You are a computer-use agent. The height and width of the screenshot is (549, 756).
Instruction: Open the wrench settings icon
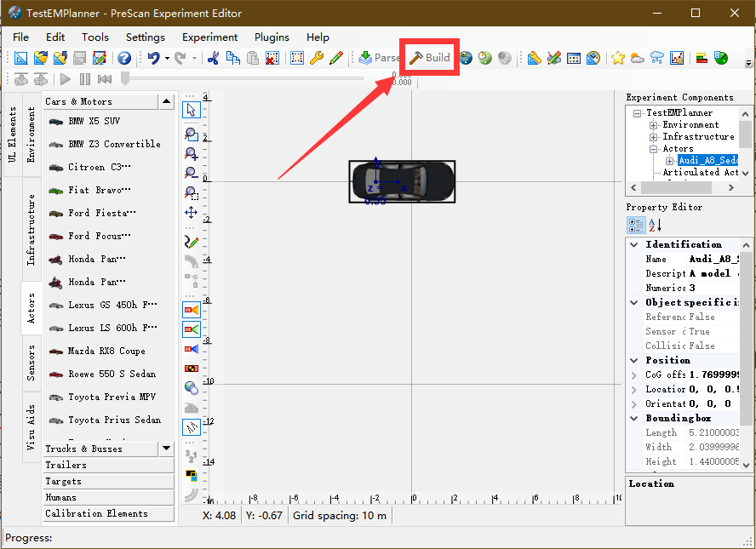(317, 58)
